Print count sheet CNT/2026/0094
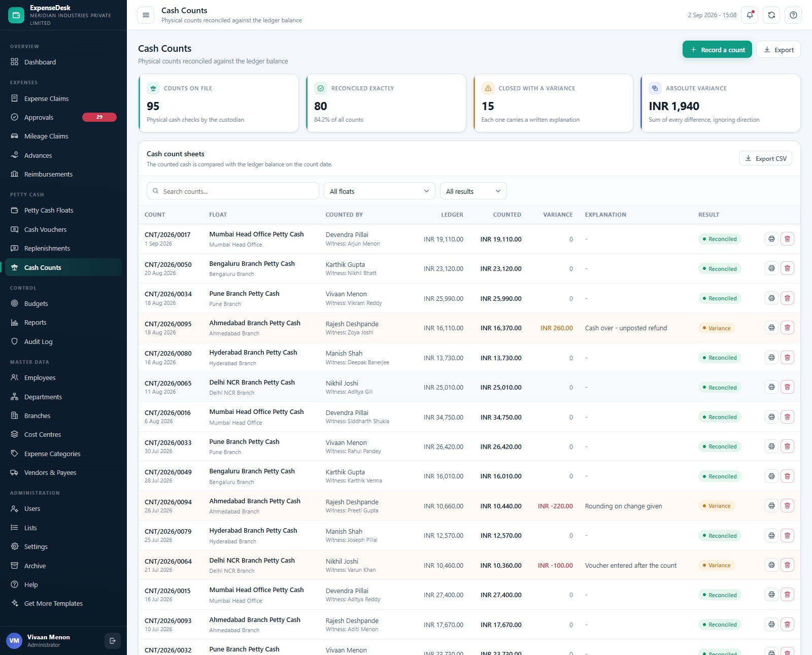This screenshot has height=655, width=812. (771, 506)
